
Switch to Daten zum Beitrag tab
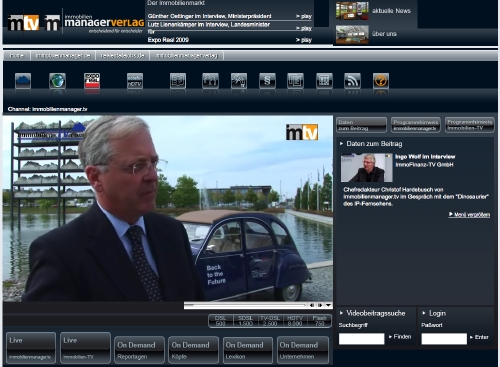(x=361, y=125)
